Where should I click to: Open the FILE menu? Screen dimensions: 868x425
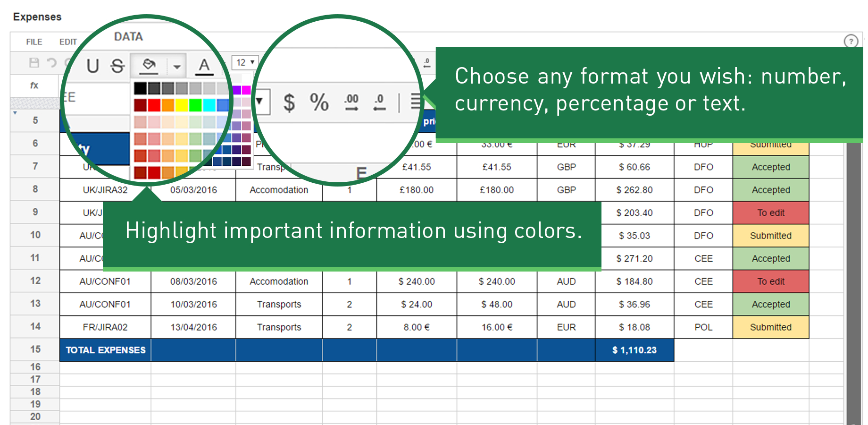[34, 42]
